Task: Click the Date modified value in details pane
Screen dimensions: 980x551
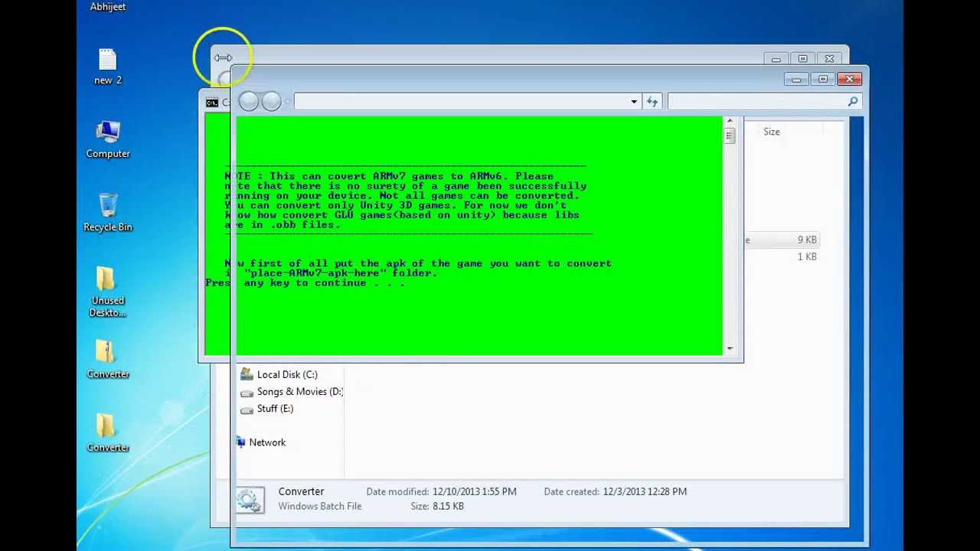Action: pos(475,491)
